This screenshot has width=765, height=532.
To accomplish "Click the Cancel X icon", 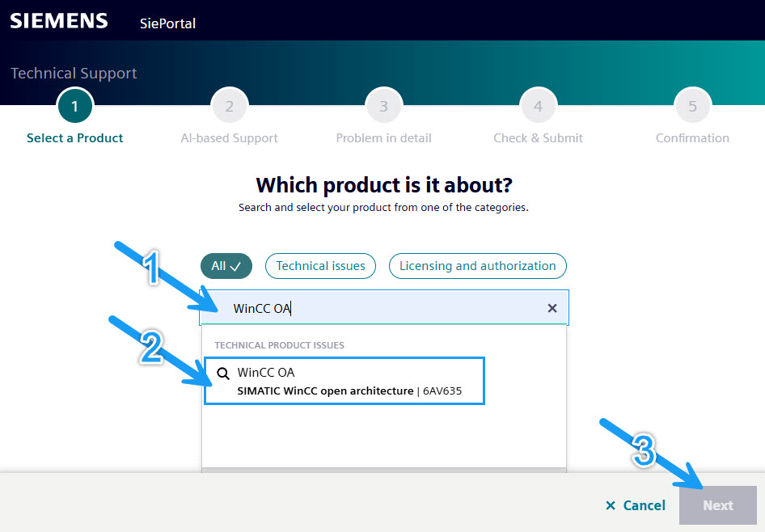I will tap(611, 505).
